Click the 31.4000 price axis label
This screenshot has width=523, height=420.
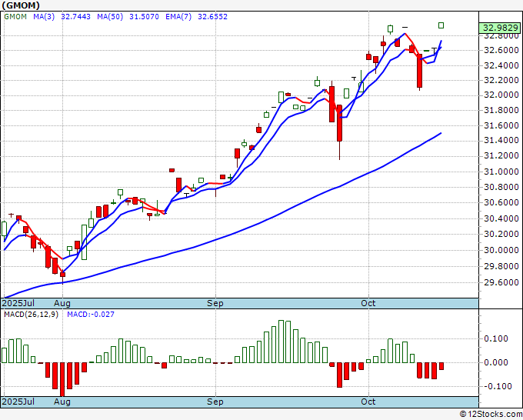[x=501, y=140]
